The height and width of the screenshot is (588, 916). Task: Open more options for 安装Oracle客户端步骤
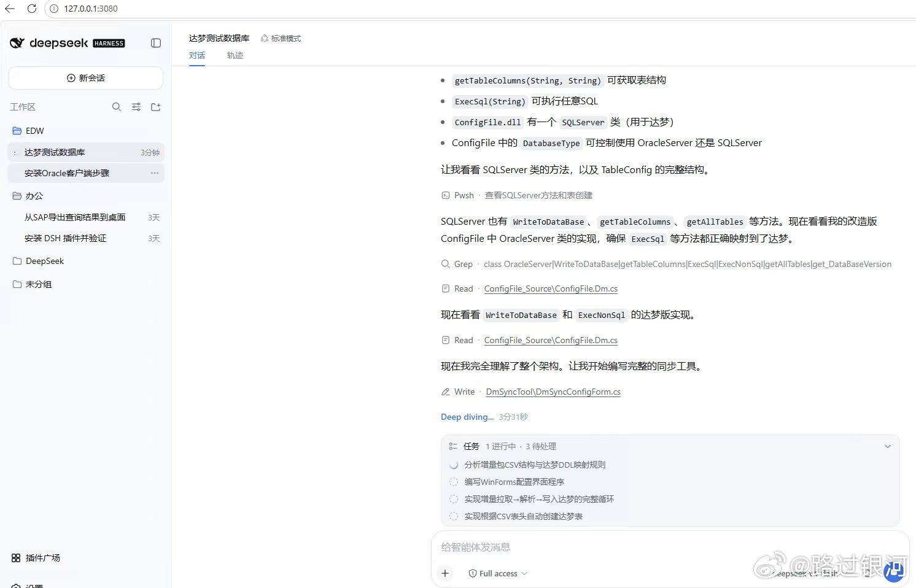coord(155,173)
